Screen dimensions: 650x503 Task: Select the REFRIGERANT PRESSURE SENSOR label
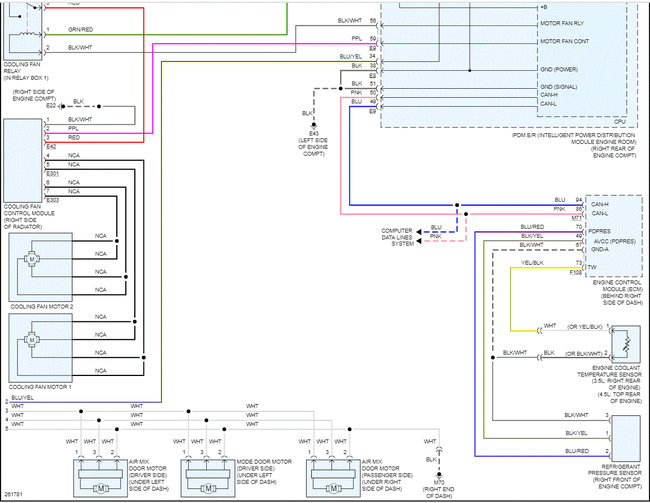point(614,476)
